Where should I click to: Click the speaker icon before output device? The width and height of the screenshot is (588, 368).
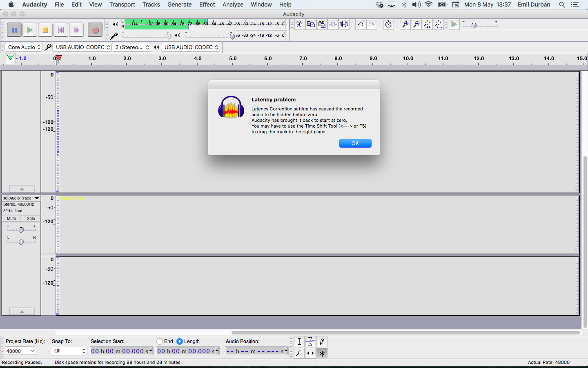click(x=156, y=47)
